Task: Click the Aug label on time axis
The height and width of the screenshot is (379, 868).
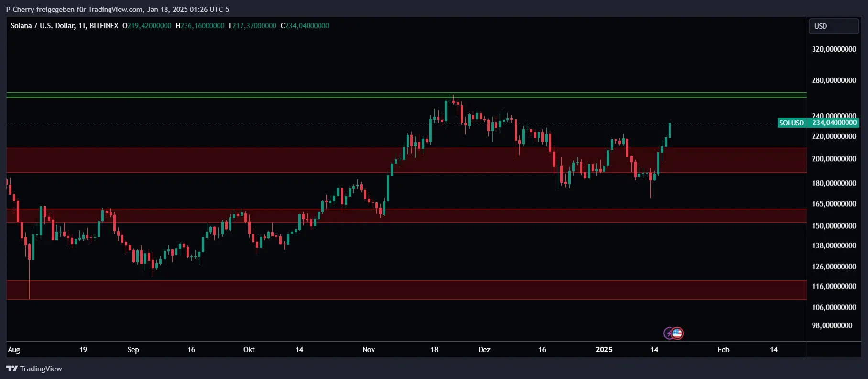Action: pyautogui.click(x=14, y=350)
